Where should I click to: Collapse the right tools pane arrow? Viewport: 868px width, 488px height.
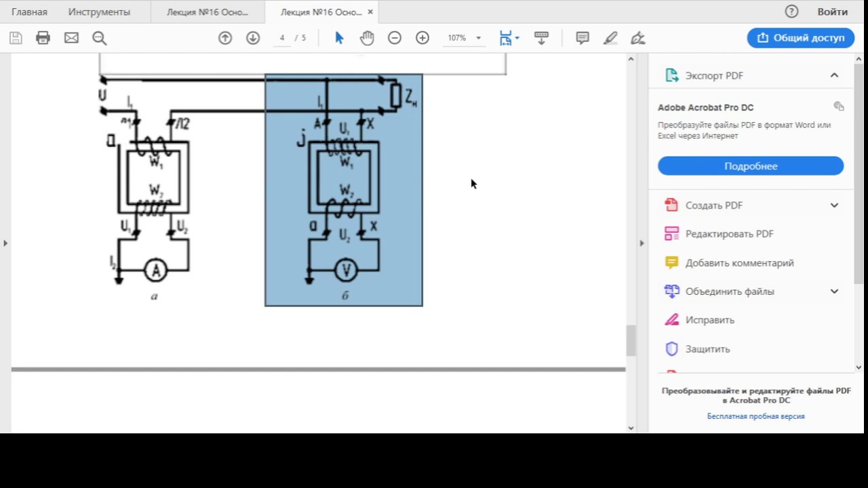coord(642,243)
